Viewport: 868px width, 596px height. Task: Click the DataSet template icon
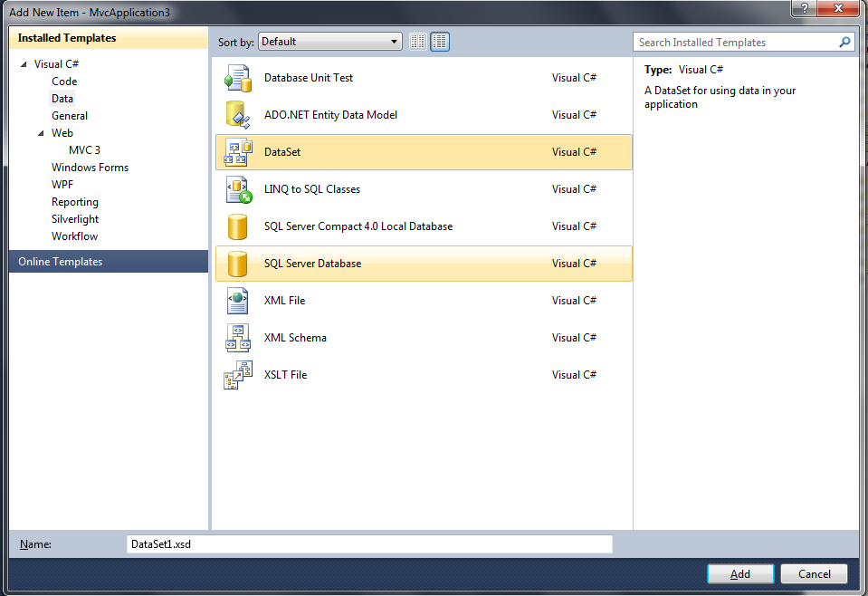[x=238, y=152]
